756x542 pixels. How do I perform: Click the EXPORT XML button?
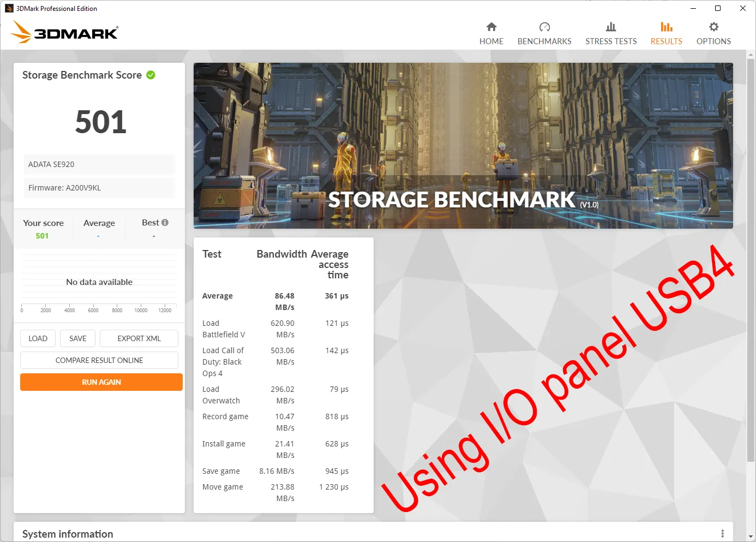click(x=139, y=338)
